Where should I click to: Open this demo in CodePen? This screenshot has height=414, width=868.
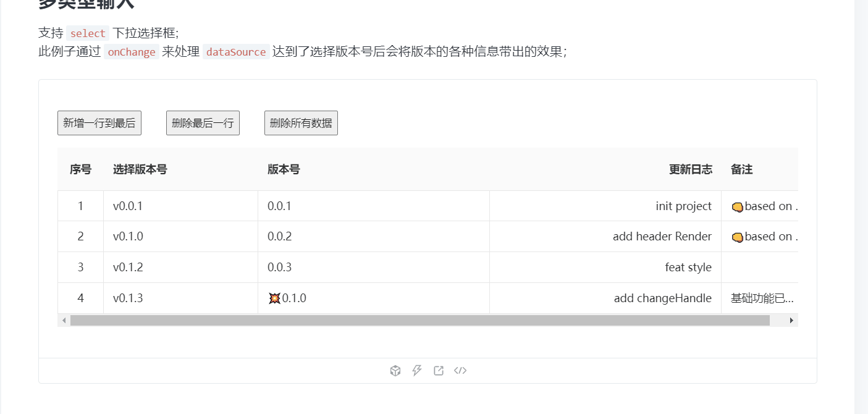[x=417, y=370]
